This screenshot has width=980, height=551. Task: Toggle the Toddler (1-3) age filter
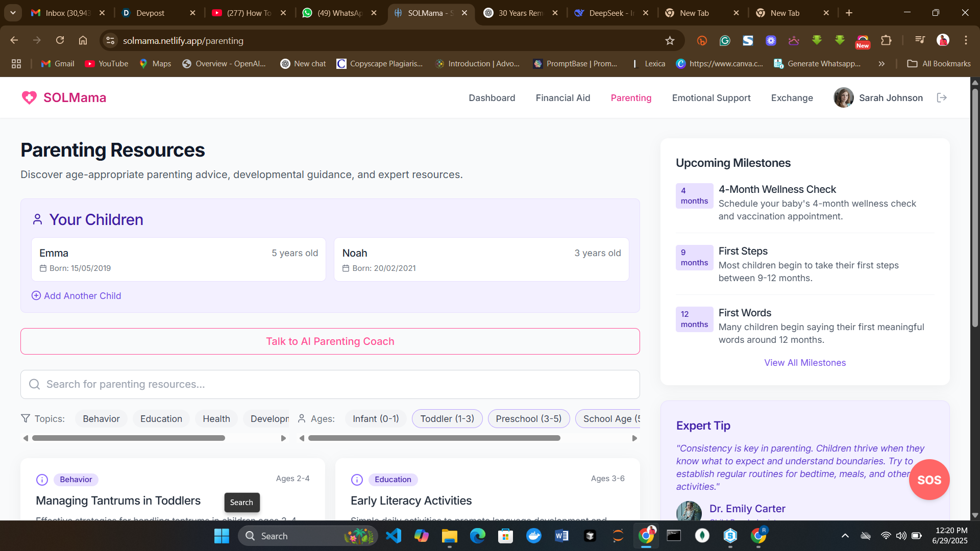[447, 419]
